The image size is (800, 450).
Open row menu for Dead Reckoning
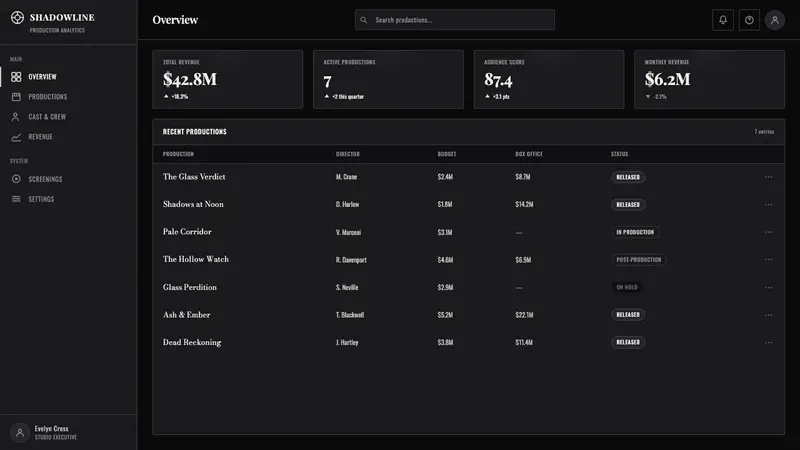pos(768,342)
